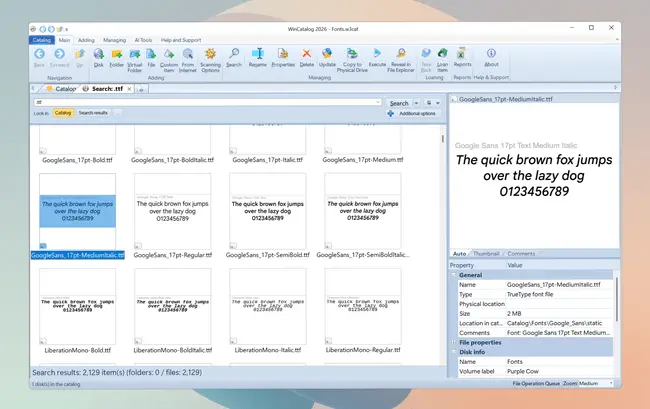The height and width of the screenshot is (409, 650).
Task: Click the GoogleSans_17pt-BoldItalic.ttf file name
Action: coord(172,160)
